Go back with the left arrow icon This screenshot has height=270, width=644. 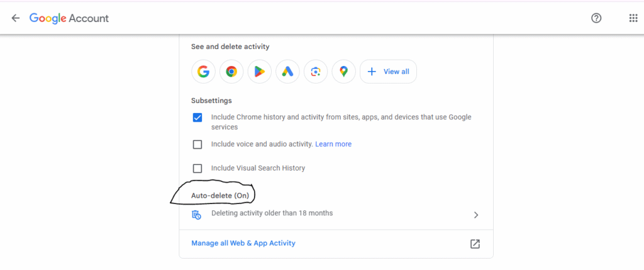tap(16, 18)
